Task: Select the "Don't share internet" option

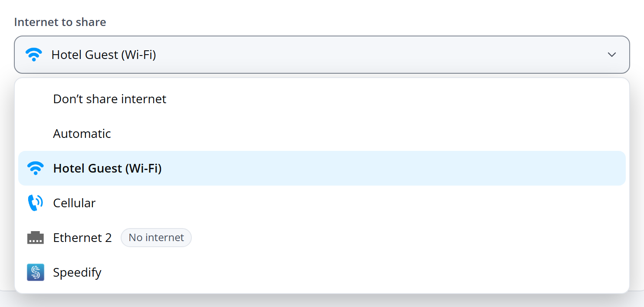Action: (x=322, y=99)
